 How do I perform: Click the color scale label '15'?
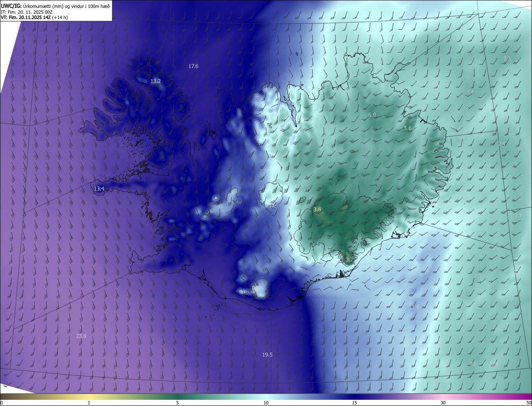click(x=355, y=403)
